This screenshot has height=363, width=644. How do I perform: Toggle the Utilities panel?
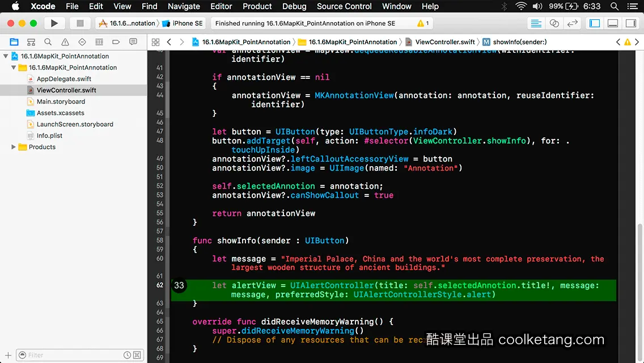(631, 23)
